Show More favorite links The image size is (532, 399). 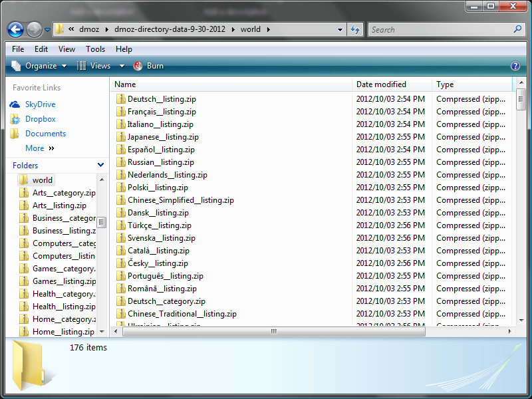click(x=39, y=148)
